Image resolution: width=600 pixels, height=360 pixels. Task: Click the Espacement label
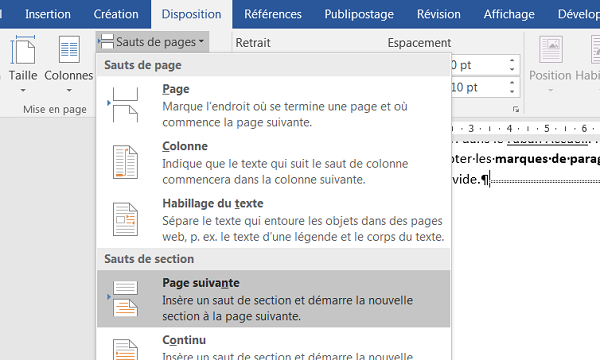point(419,43)
